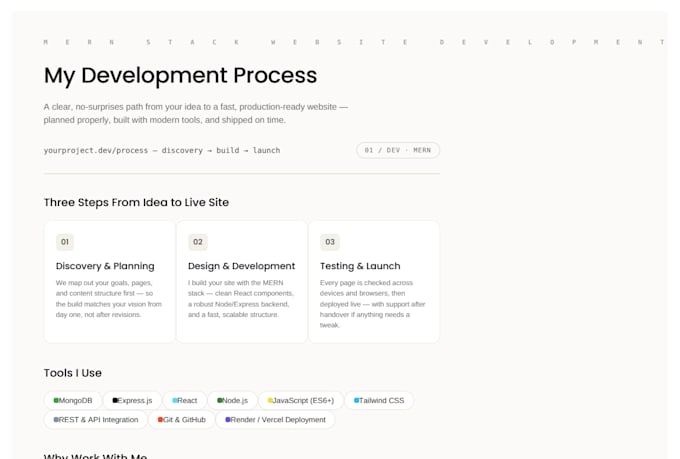680x459 pixels.
Task: Click the JavaScript (ES6+) chip
Action: tap(301, 400)
